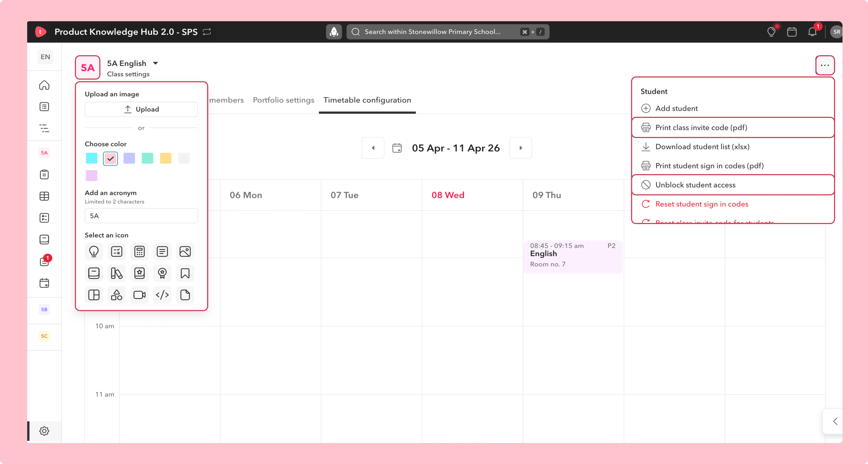Open the sidebar settings gear
This screenshot has width=868, height=464.
tap(44, 431)
